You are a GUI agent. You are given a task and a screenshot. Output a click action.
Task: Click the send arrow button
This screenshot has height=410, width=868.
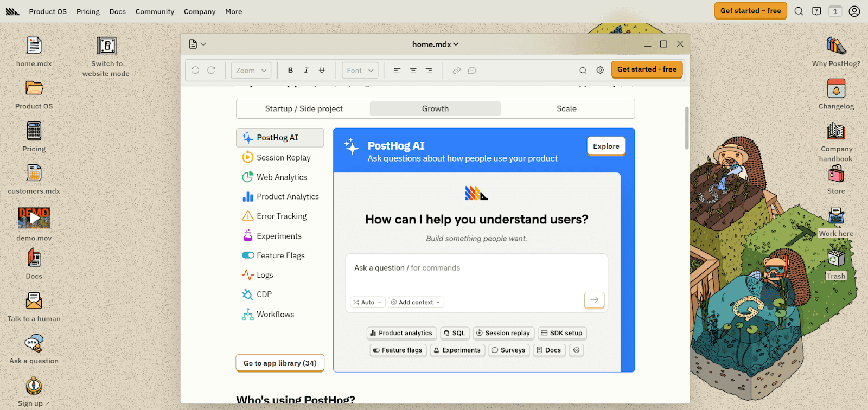tap(595, 299)
